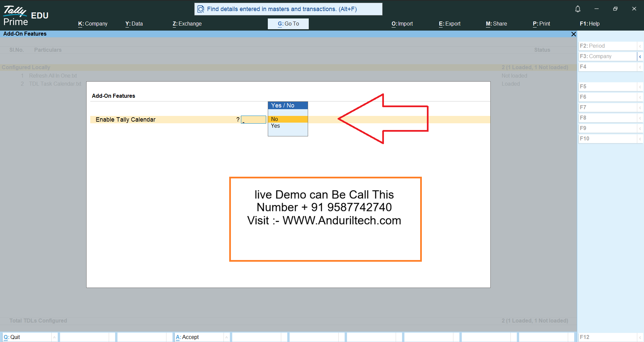The image size is (644, 342).
Task: Expand the chevron beside F8
Action: click(640, 118)
